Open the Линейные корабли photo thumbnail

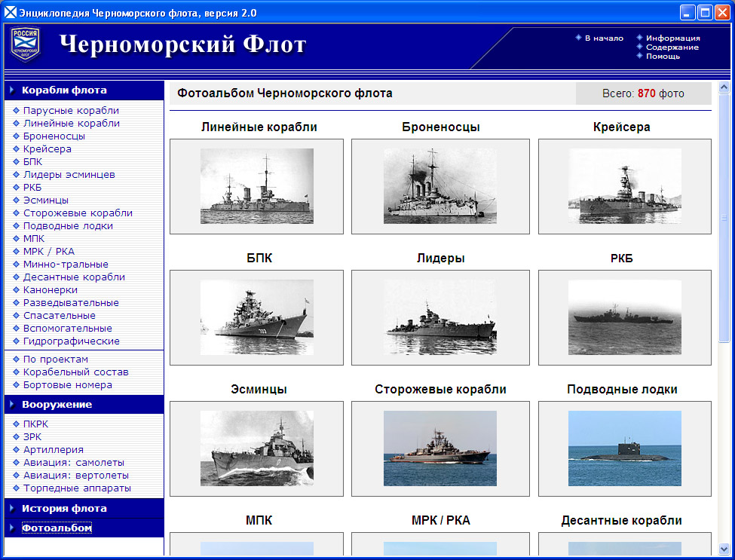(x=257, y=186)
